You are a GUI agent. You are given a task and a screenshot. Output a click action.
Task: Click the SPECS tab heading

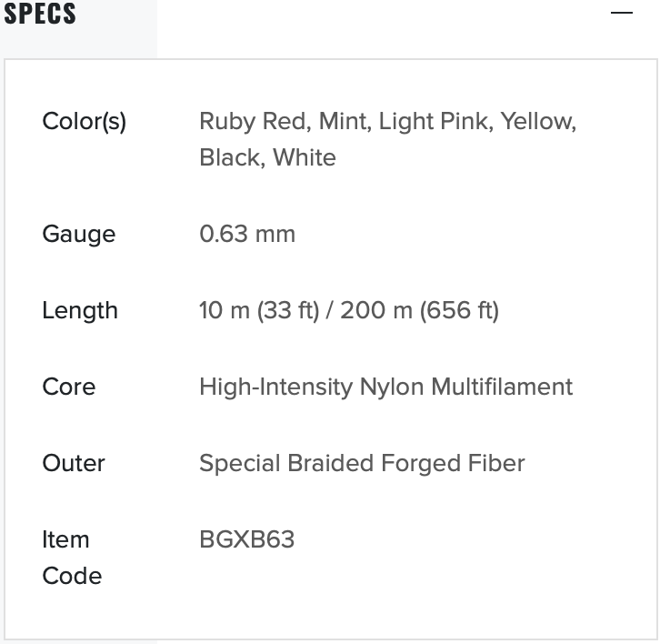[x=40, y=14]
